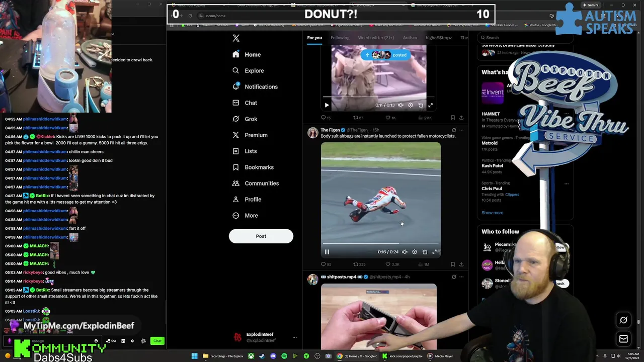Viewport: 644px width, 362px height.
Task: Open Discord from taskbar
Action: pos(273,356)
